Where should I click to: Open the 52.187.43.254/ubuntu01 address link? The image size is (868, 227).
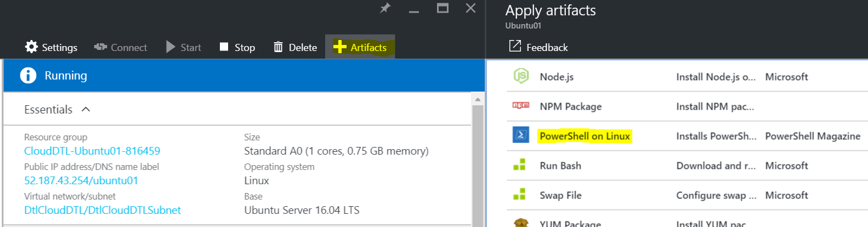pyautogui.click(x=81, y=180)
